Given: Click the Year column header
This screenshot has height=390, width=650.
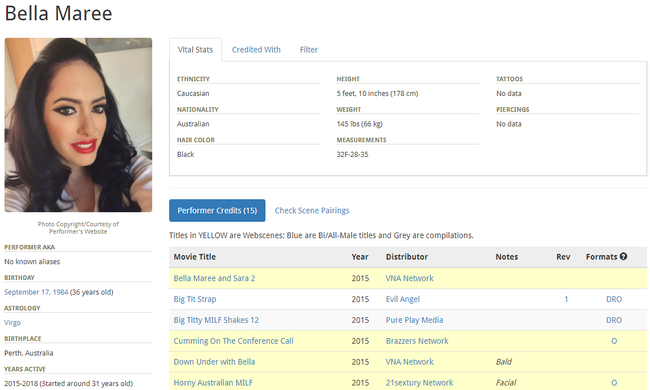Looking at the screenshot, I should point(360,257).
